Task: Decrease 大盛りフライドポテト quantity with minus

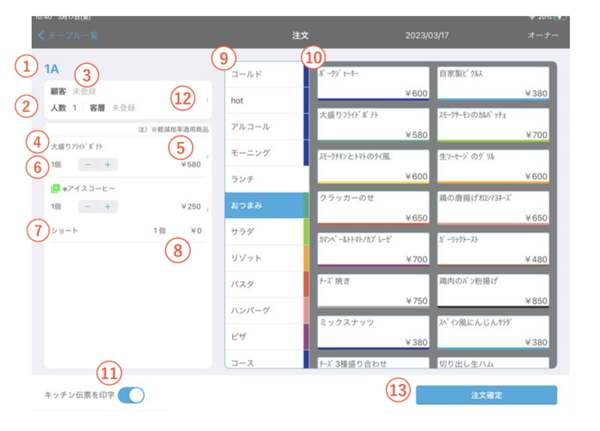Action: pos(88,164)
